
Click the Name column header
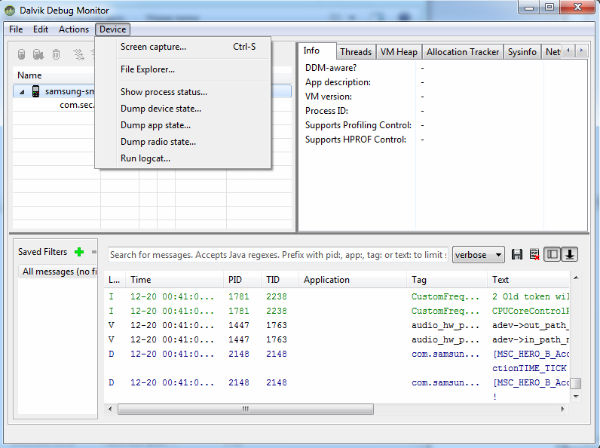[x=56, y=75]
